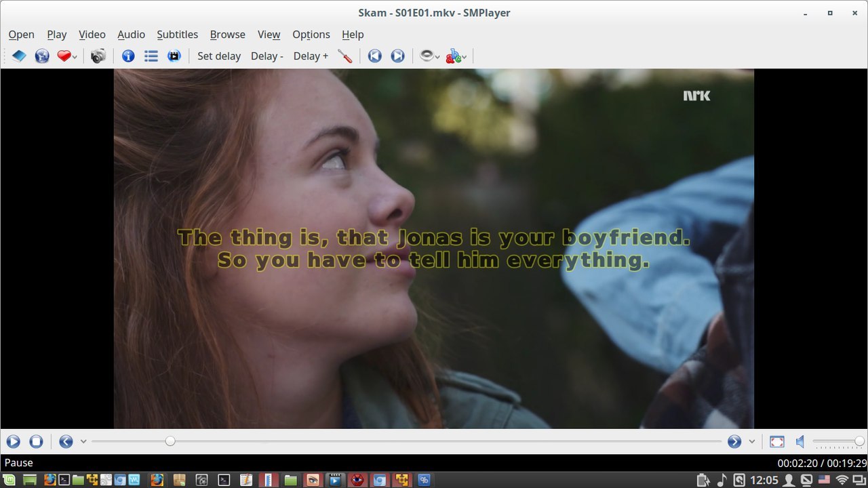Open the Wi-Fi network applet
This screenshot has width=868, height=488.
(842, 480)
